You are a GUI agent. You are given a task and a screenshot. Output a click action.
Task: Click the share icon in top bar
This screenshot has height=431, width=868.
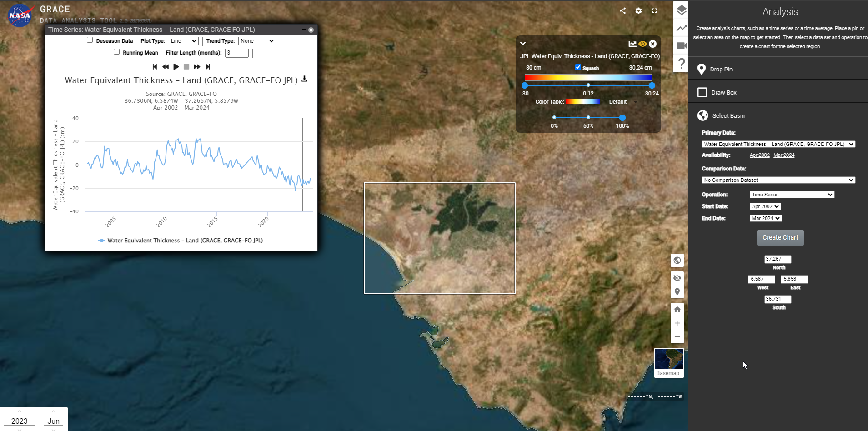622,10
